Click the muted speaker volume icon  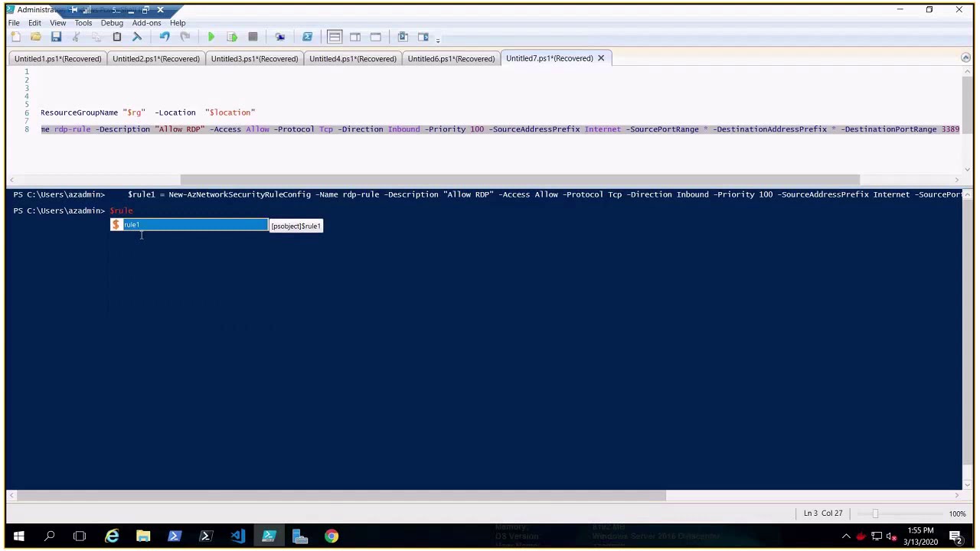click(x=891, y=536)
